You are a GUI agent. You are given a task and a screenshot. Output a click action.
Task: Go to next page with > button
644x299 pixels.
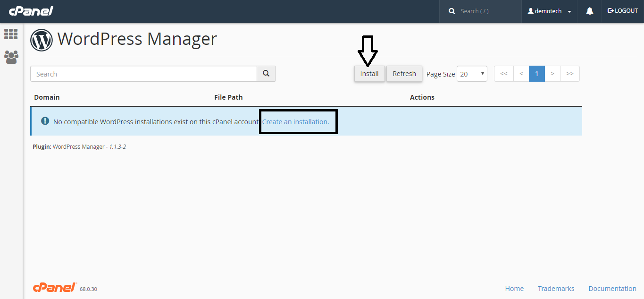pos(552,74)
